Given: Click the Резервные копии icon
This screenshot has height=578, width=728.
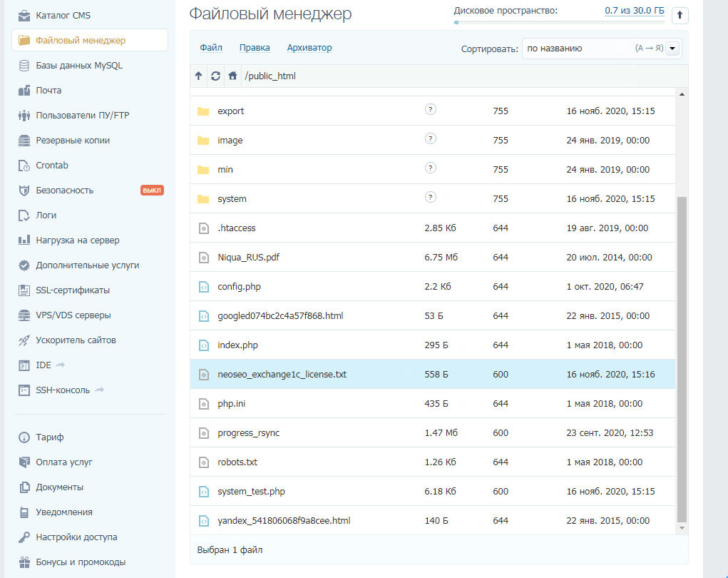Looking at the screenshot, I should (24, 141).
